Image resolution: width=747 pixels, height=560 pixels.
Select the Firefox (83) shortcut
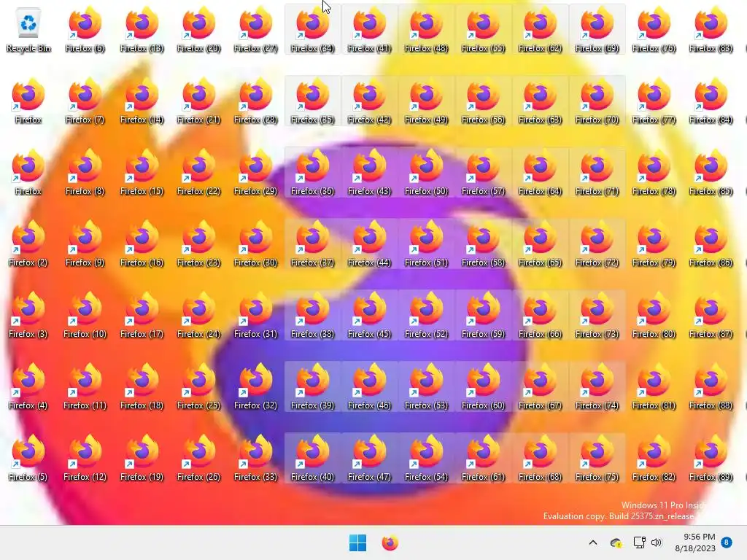[x=711, y=29]
